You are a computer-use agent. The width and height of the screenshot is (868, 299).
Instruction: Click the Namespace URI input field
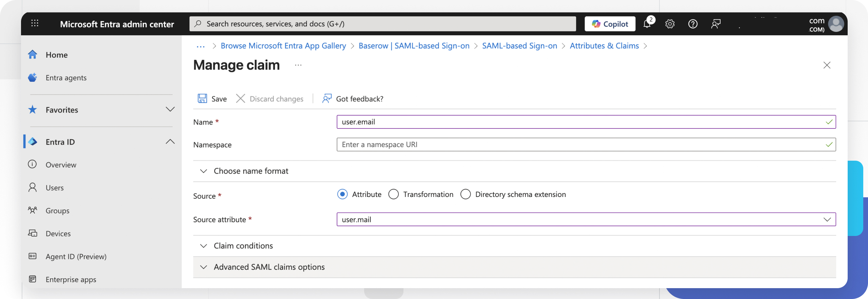(586, 144)
